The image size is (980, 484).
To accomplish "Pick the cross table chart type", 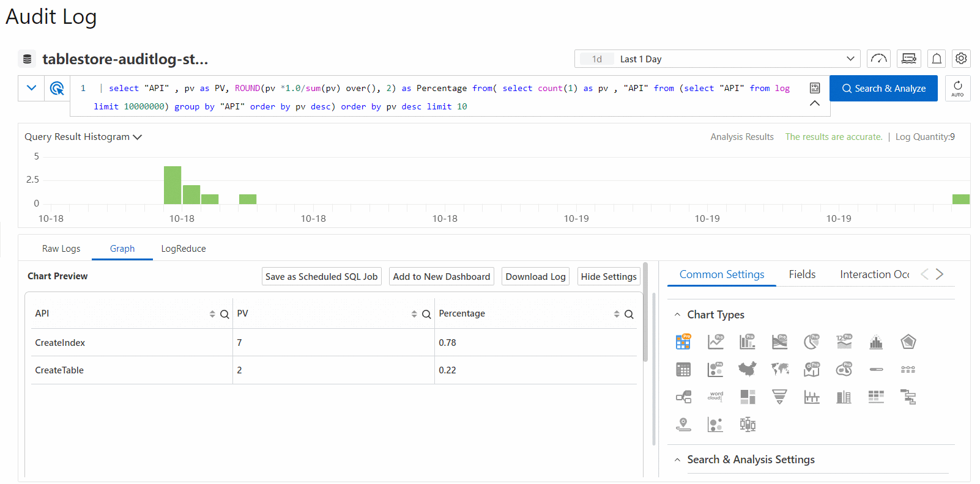I will 876,397.
